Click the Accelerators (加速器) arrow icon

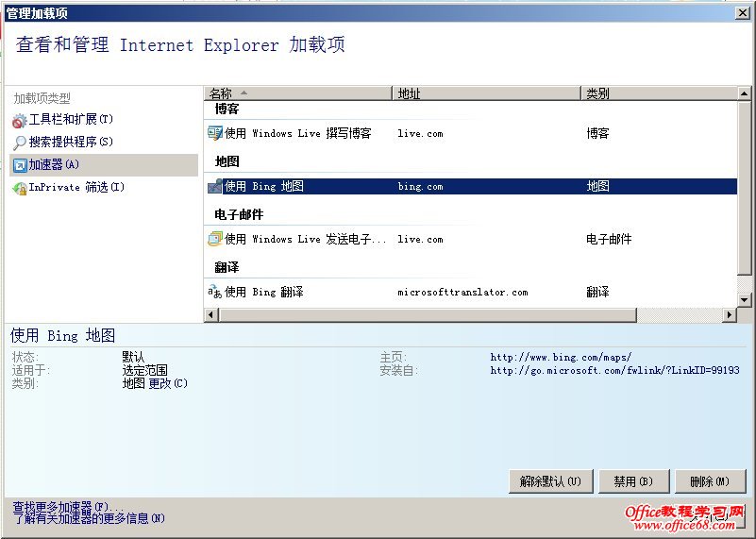pyautogui.click(x=20, y=165)
